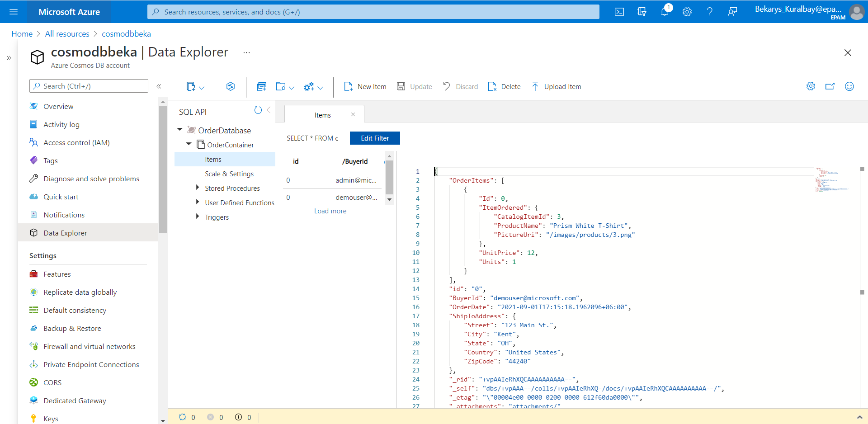Collapse the OrderContainer node
This screenshot has height=424, width=868.
tap(189, 144)
